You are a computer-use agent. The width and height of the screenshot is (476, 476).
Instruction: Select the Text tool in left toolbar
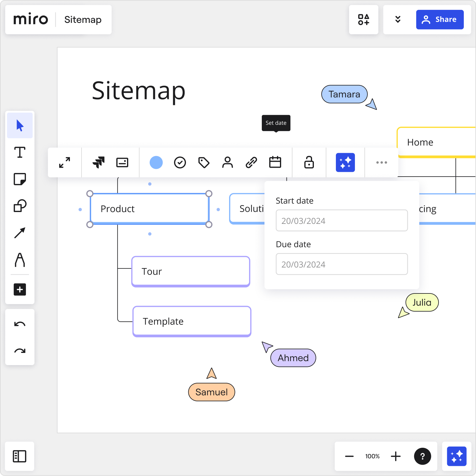[20, 153]
